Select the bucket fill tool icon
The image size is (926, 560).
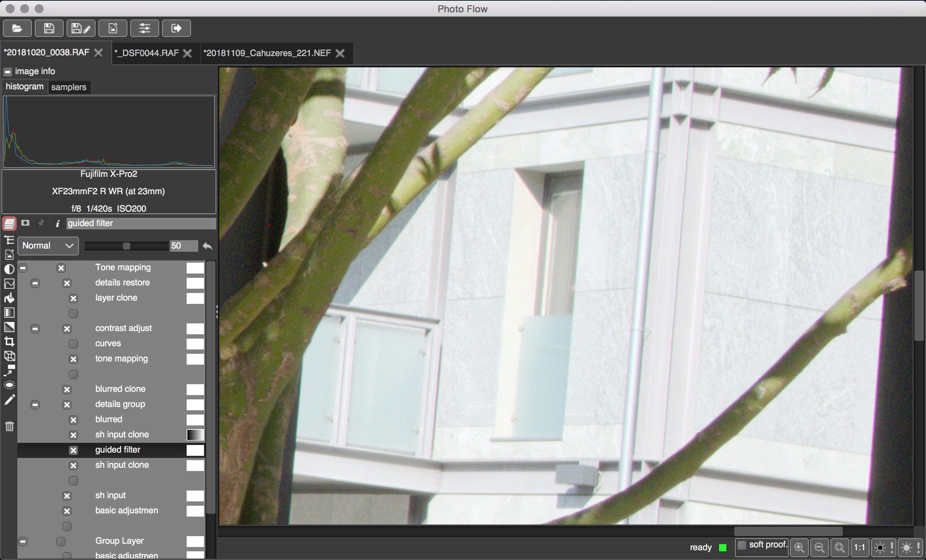pos(9,298)
